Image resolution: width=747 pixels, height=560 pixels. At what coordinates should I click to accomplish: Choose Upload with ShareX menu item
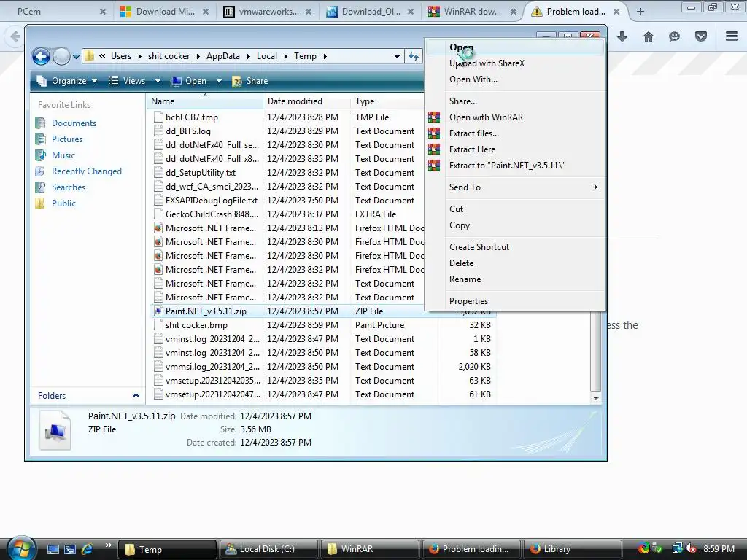click(x=515, y=63)
